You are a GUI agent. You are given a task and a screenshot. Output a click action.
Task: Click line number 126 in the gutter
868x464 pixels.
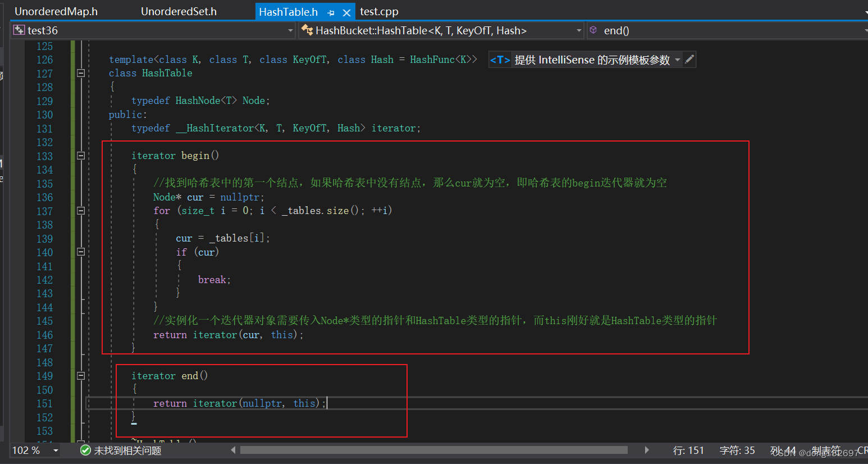(44, 60)
